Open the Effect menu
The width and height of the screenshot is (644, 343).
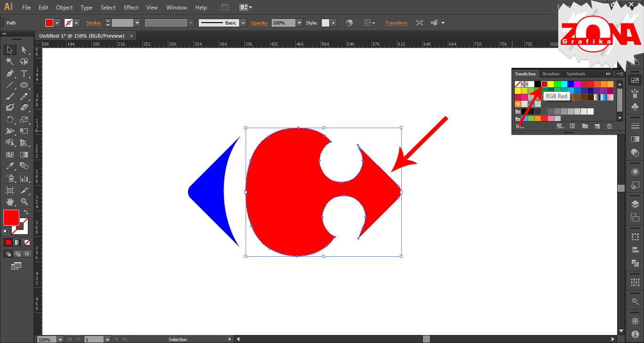(x=131, y=8)
